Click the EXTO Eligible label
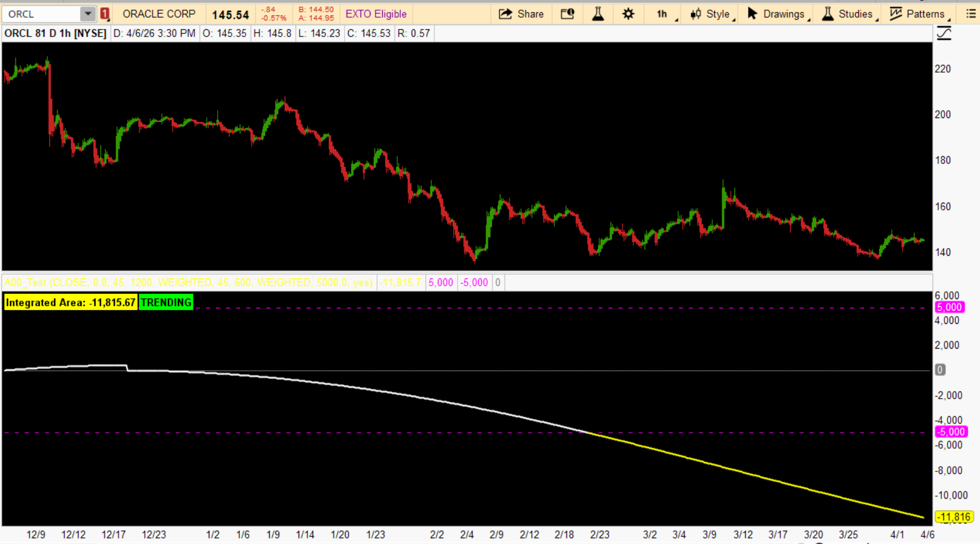 [376, 14]
